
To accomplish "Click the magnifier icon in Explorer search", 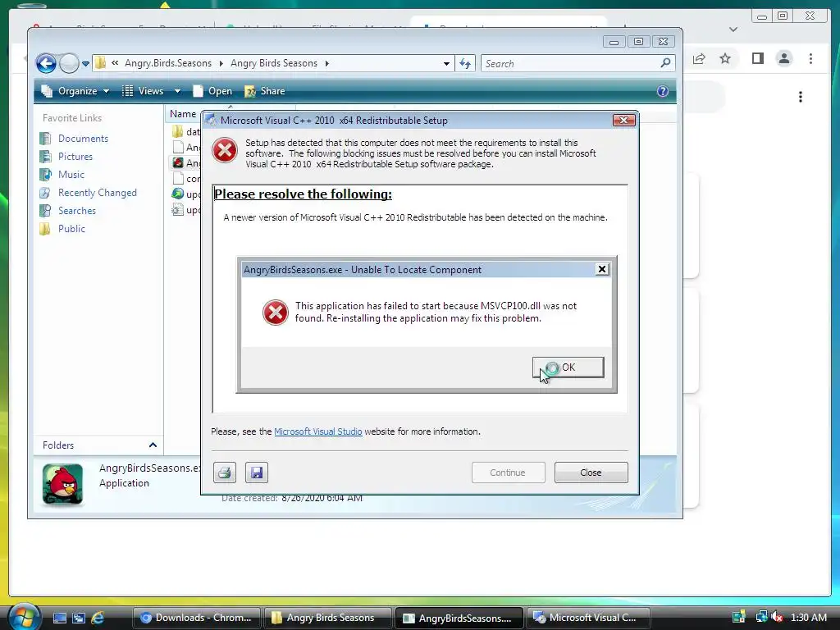I will [x=665, y=63].
